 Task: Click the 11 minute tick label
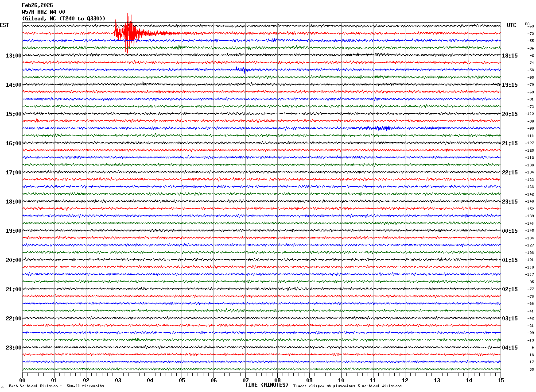click(373, 380)
